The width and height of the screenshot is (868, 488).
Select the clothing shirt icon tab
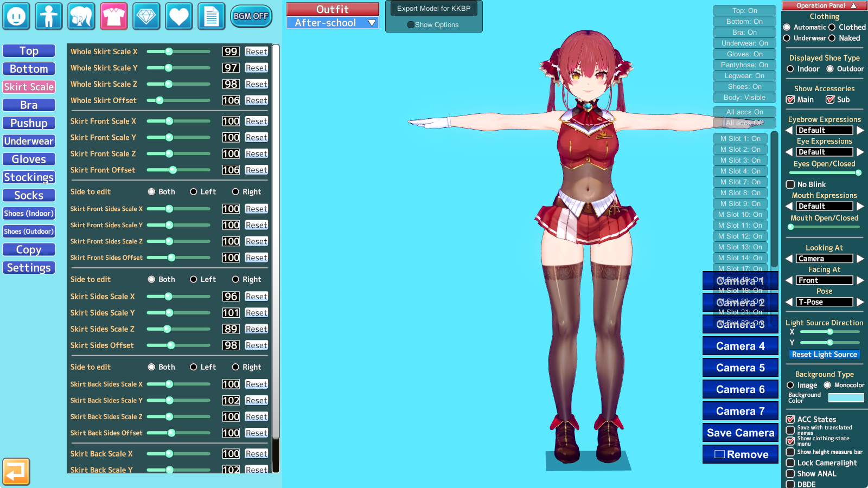[x=114, y=16]
